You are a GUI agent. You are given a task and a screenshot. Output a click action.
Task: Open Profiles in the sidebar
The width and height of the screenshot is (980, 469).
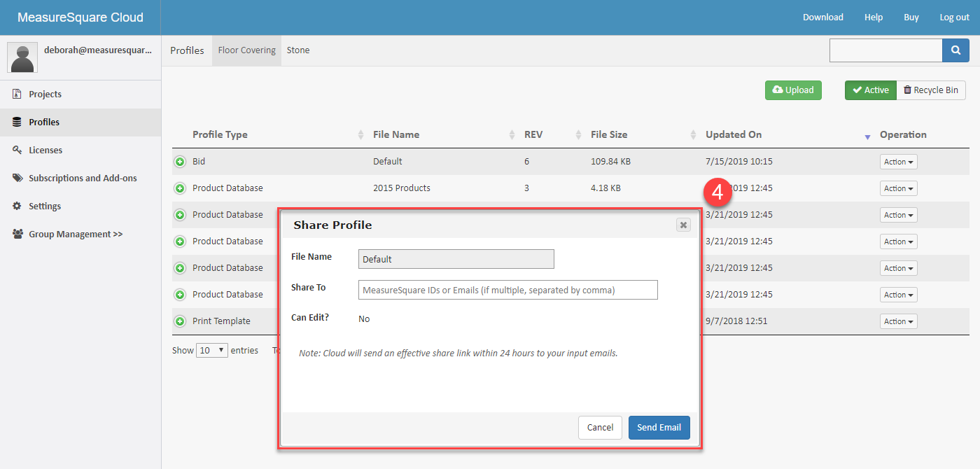[x=80, y=122]
